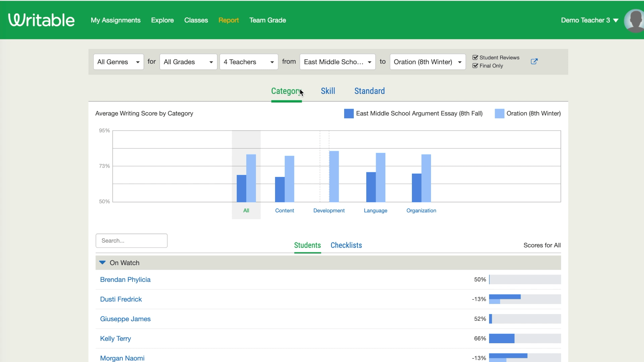This screenshot has height=362, width=644.
Task: Open the report export icon
Action: [x=534, y=62]
